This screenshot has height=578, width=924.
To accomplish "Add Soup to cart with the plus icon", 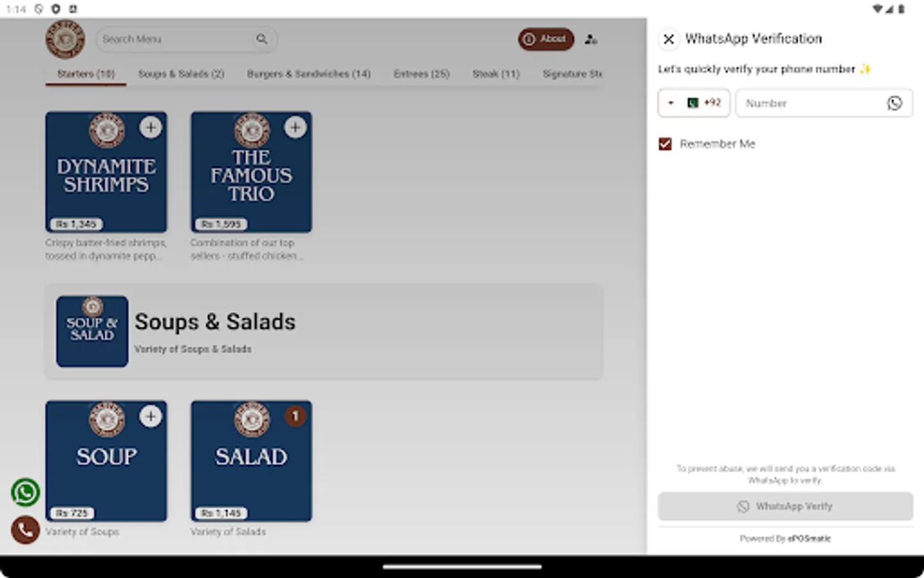I will coord(151,416).
